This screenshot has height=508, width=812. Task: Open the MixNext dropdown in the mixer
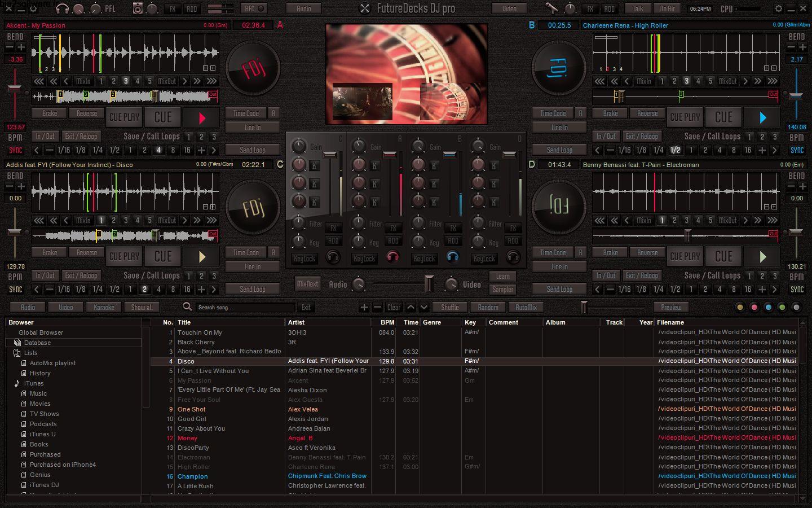tap(307, 284)
